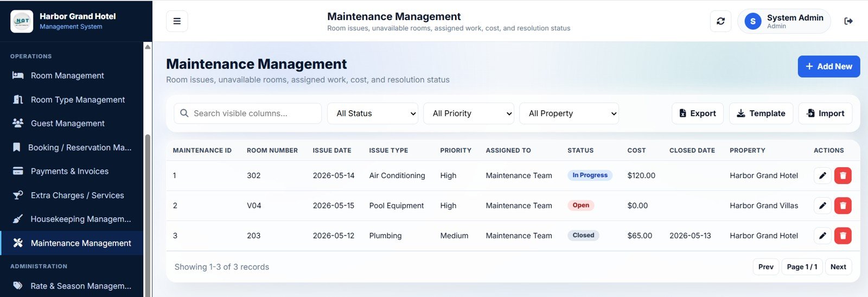
Task: Open Payments & Invoices menu item
Action: coord(72,171)
